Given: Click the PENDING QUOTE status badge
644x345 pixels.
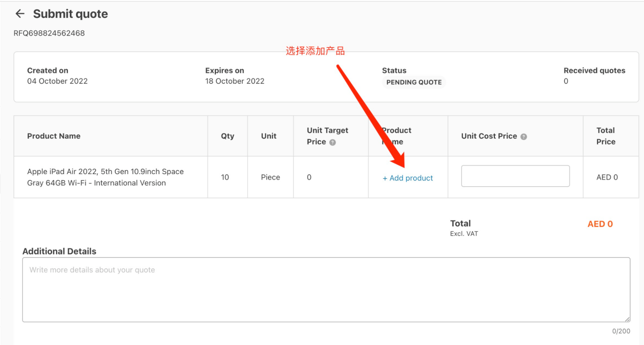Looking at the screenshot, I should click(x=414, y=82).
